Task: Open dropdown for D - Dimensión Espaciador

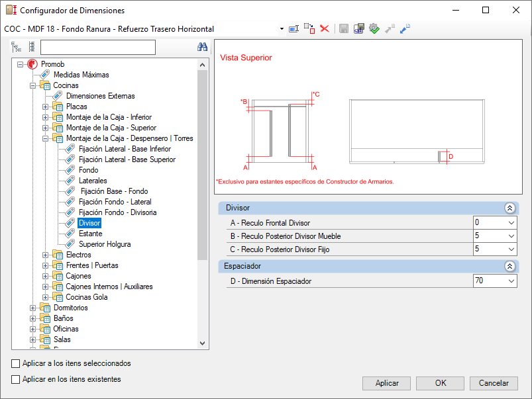Action: (511, 281)
